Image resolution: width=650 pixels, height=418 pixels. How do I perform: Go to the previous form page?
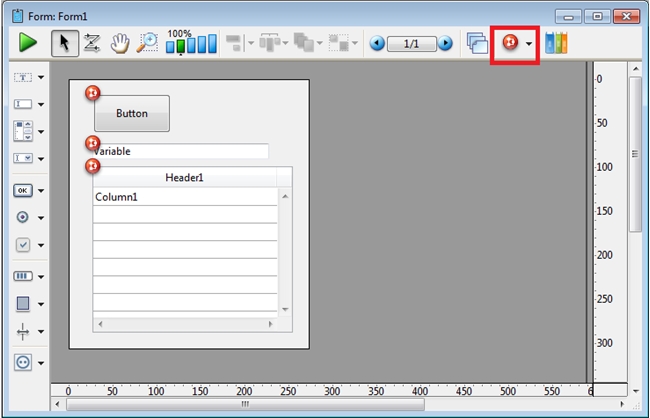pyautogui.click(x=377, y=43)
